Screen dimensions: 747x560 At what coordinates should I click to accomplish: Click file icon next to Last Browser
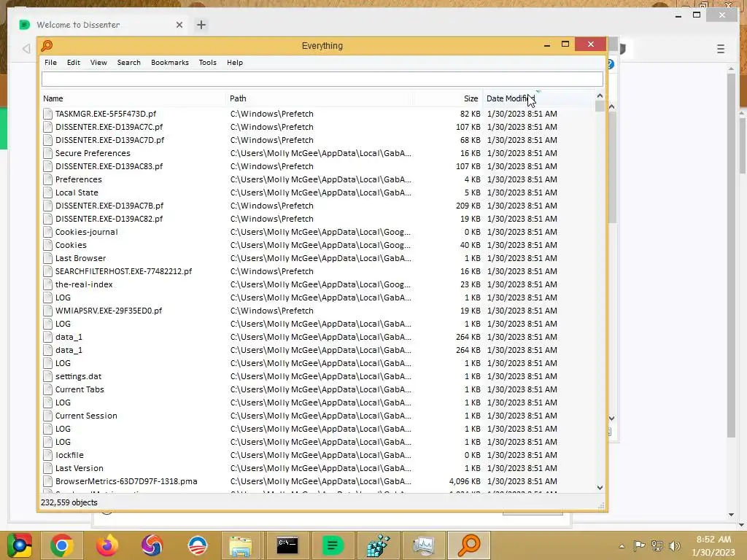point(47,258)
